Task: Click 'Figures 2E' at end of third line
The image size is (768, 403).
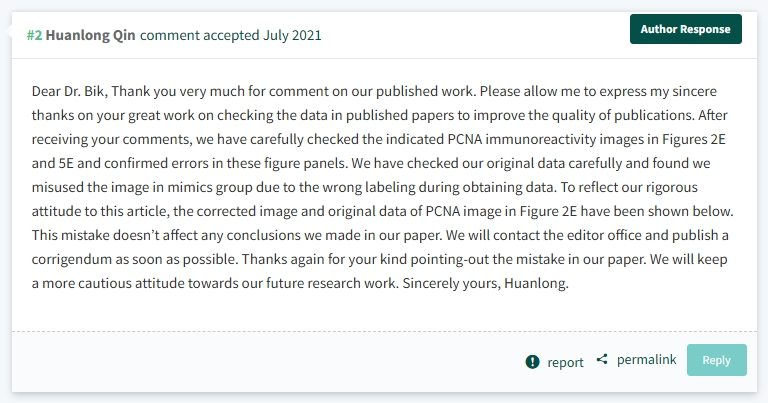Action: point(694,139)
